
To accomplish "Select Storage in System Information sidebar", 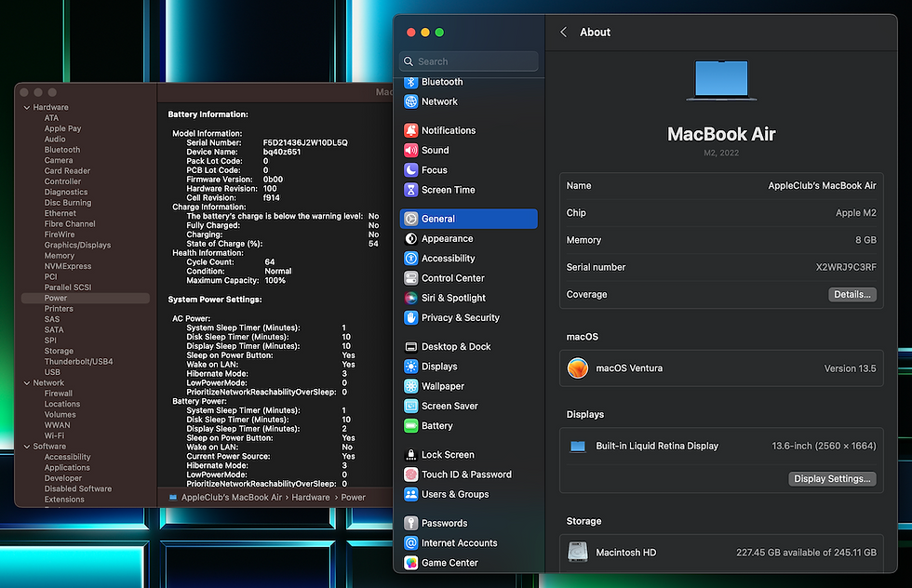I will (59, 352).
